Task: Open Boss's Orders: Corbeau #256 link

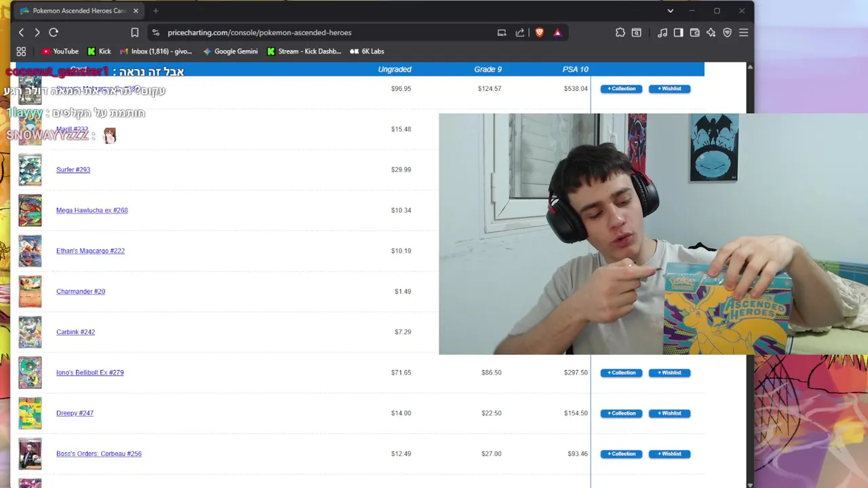Action: pyautogui.click(x=99, y=454)
